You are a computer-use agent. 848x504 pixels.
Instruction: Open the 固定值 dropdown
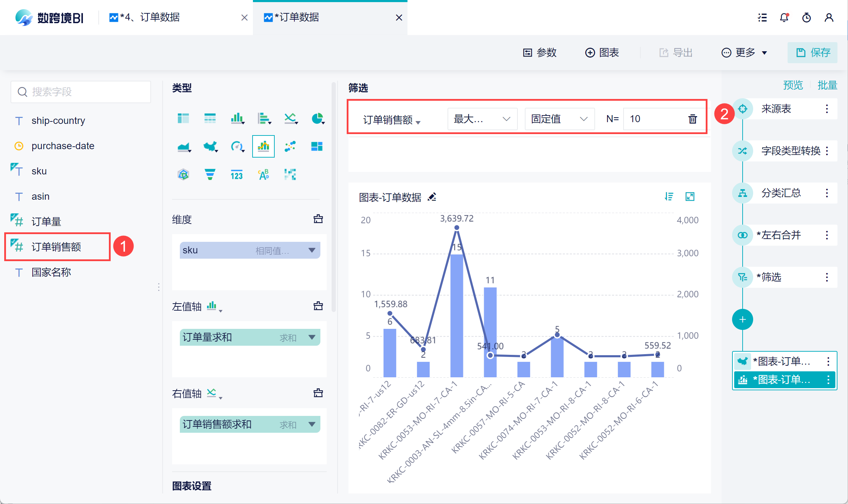click(559, 119)
